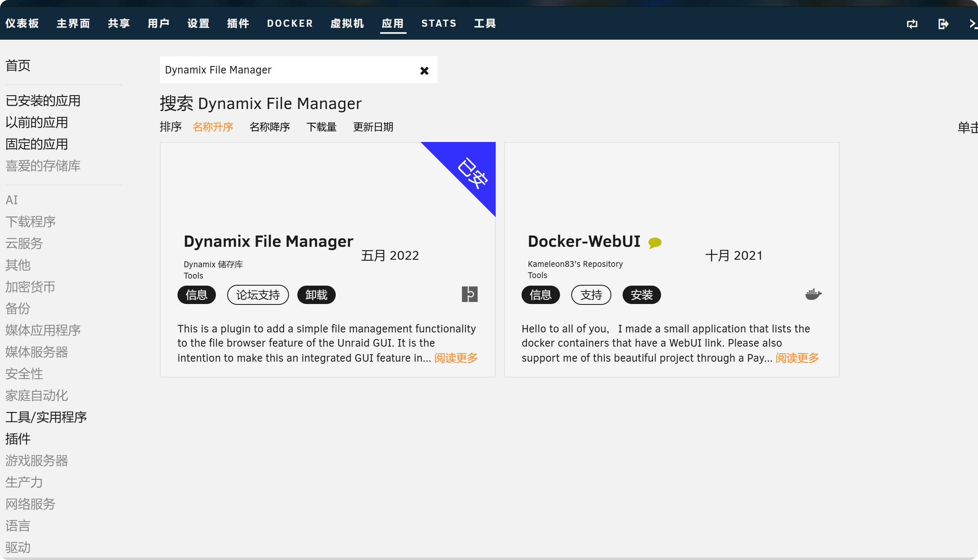Sort results by 更新日期
This screenshot has width=978, height=560.
tap(373, 127)
